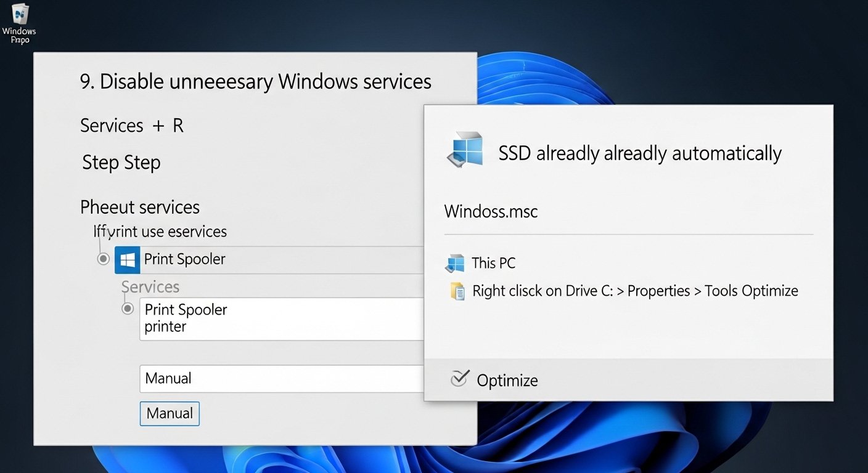The height and width of the screenshot is (473, 868).
Task: Click the folder icon beside Right clisck on Drive C
Action: pyautogui.click(x=457, y=291)
